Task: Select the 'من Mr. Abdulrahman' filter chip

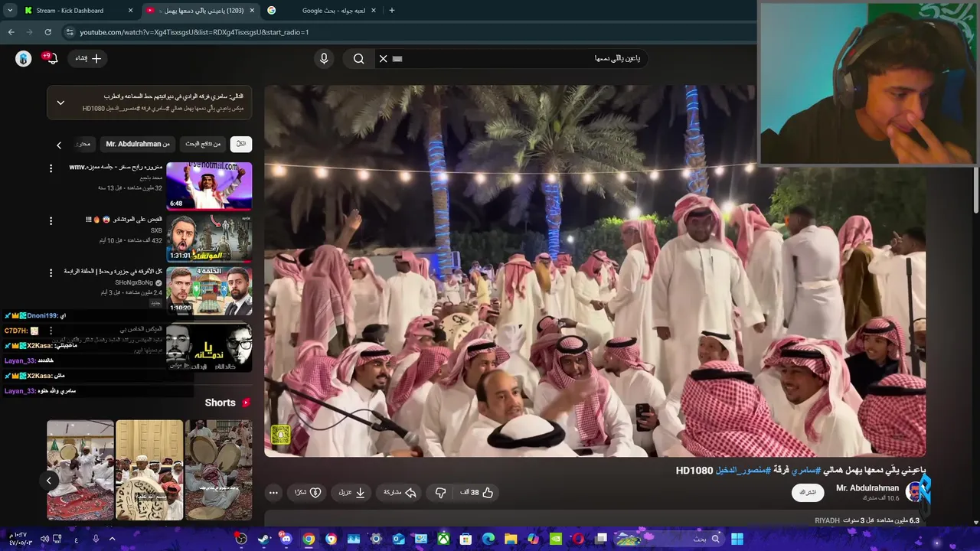Action: (138, 144)
